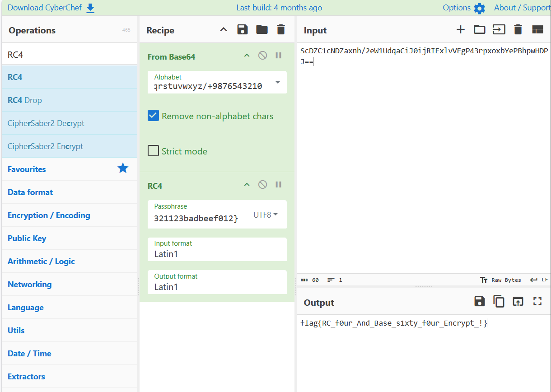Click the input/output pane divider handle
Viewport: 551px width, 392px height.
(x=424, y=287)
